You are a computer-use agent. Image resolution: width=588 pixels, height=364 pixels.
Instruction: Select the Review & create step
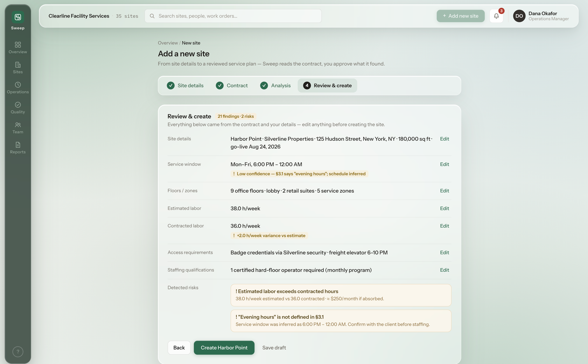point(327,86)
